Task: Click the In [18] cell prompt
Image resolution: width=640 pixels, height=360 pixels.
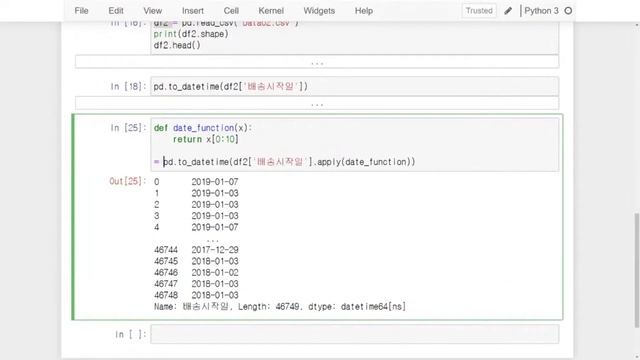Action: [128, 87]
